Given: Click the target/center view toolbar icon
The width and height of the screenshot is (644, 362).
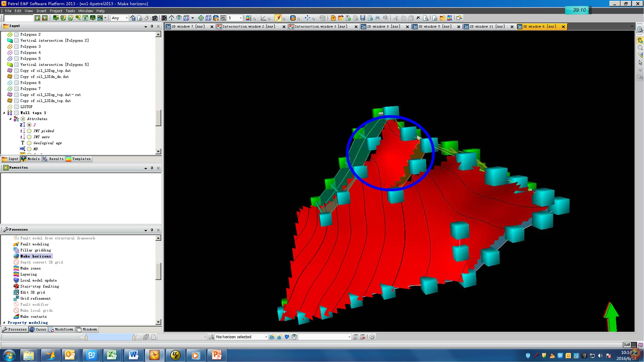Looking at the screenshot, I should 201,18.
